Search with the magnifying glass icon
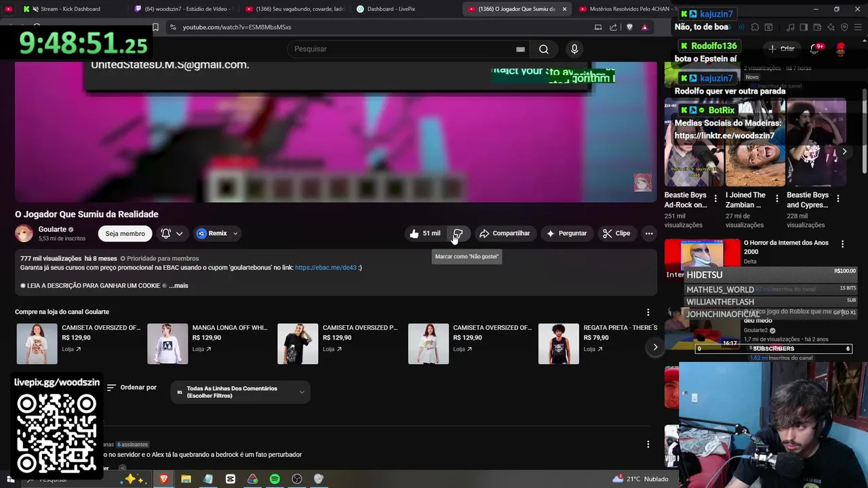The image size is (868, 488). click(543, 49)
